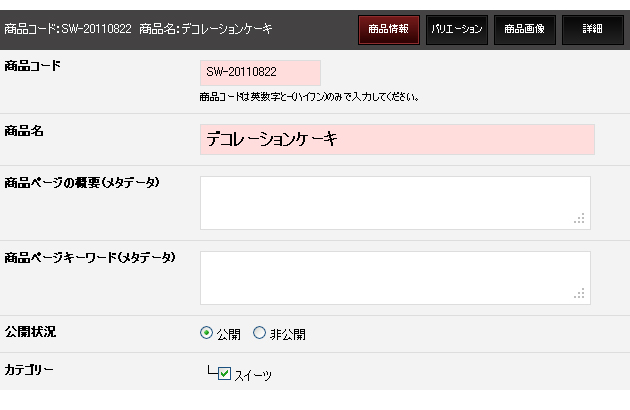Click the スイーツ category label
The height and width of the screenshot is (410, 630).
253,375
